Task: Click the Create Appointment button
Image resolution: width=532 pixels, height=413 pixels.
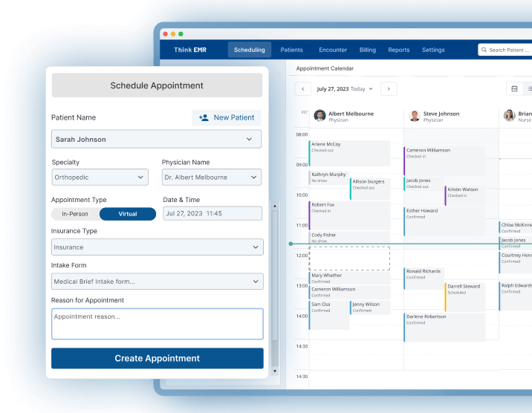Action: 157,359
